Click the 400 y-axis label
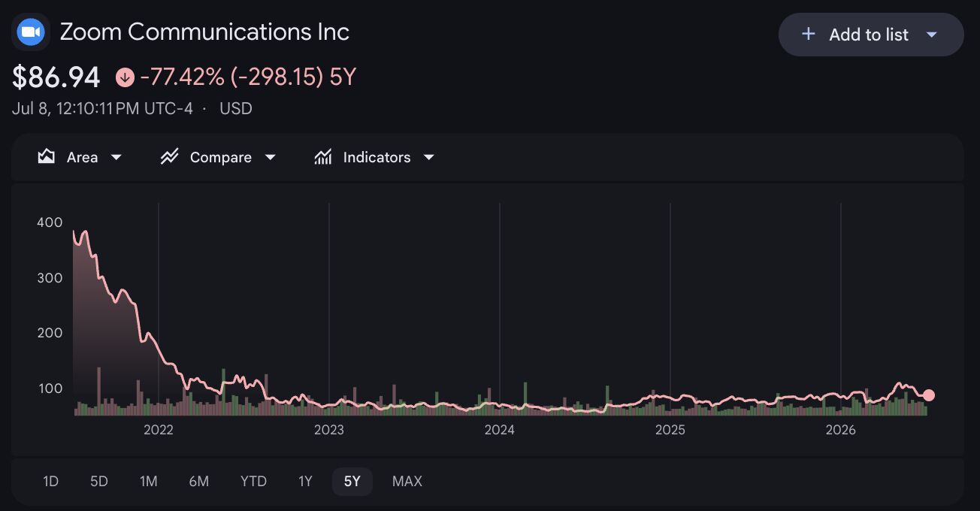 (x=50, y=222)
